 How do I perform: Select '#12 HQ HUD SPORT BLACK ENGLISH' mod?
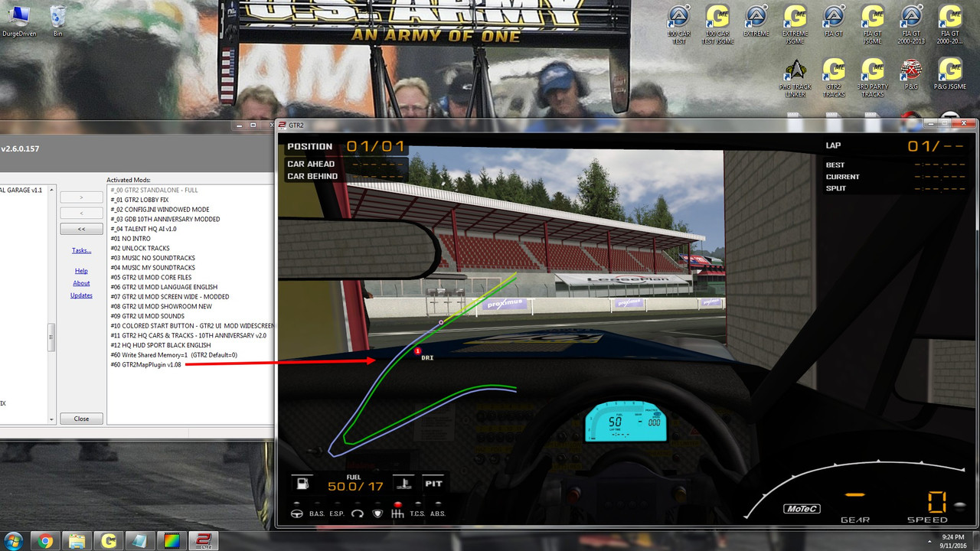pos(160,345)
